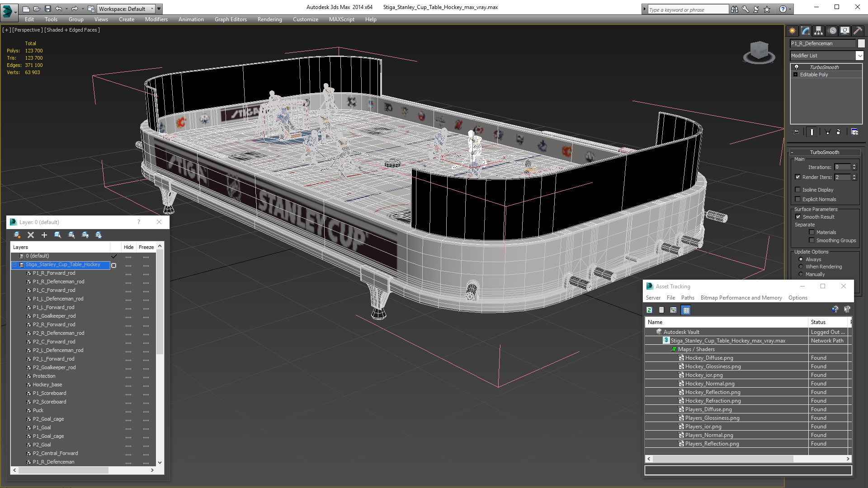868x488 pixels.
Task: Open the MAXScript menu
Action: (x=341, y=19)
